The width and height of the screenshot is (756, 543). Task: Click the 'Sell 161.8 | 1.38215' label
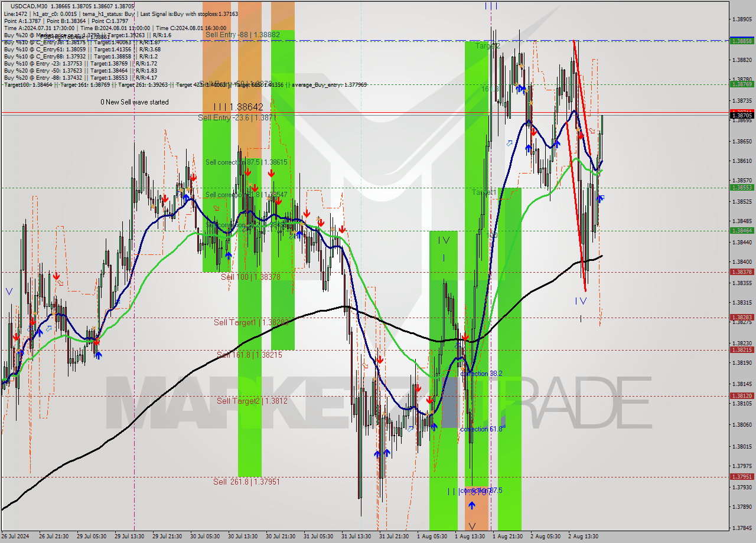(x=249, y=355)
